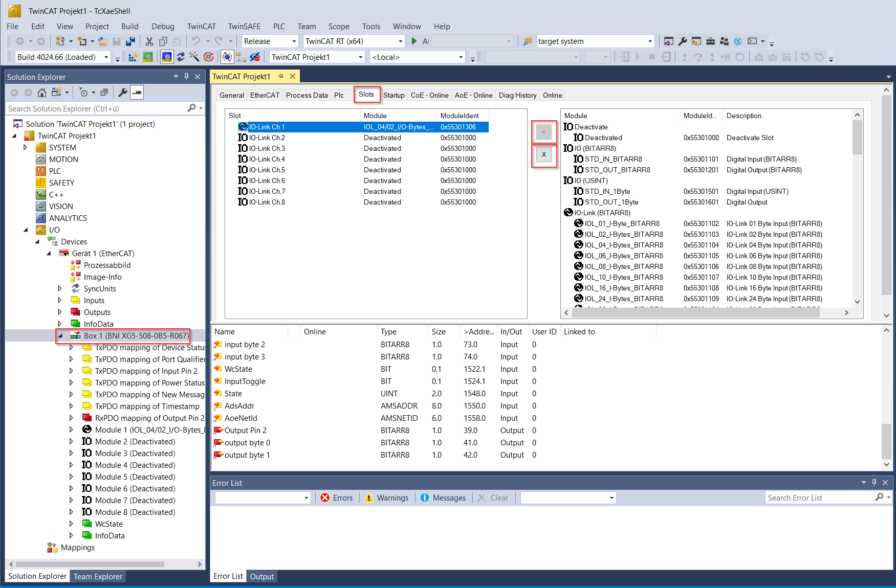This screenshot has height=588, width=896.
Task: Select IOL_08_I-Bytes_BITARR8 module in list
Action: (624, 266)
